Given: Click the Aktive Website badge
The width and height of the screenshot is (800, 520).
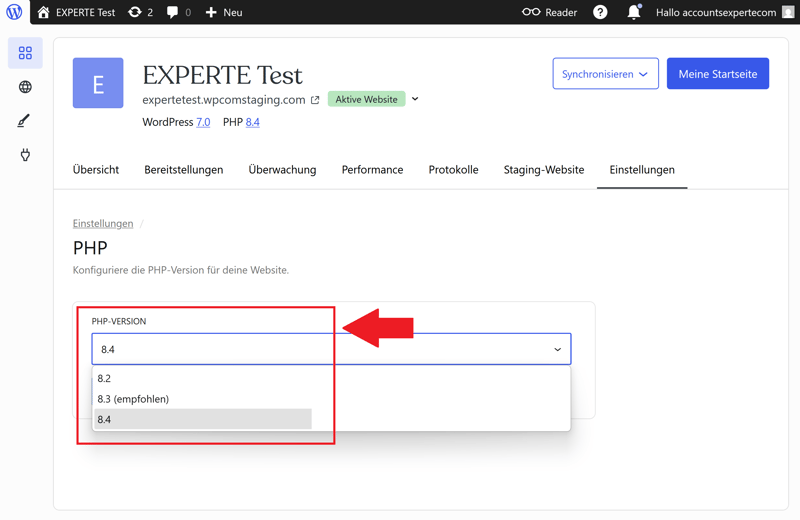Looking at the screenshot, I should pyautogui.click(x=366, y=99).
